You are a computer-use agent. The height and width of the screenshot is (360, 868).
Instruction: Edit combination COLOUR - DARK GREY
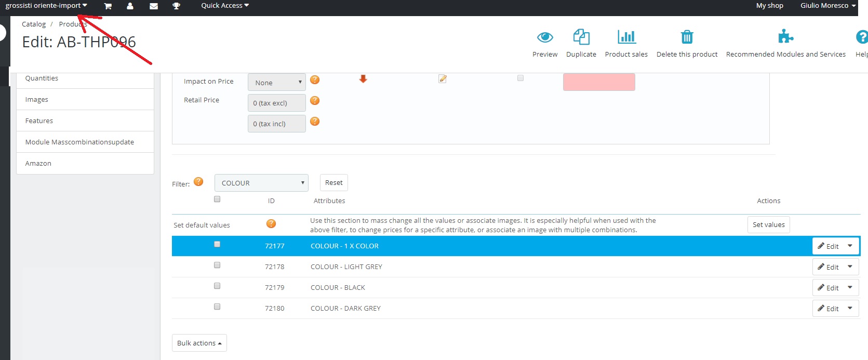pos(828,308)
